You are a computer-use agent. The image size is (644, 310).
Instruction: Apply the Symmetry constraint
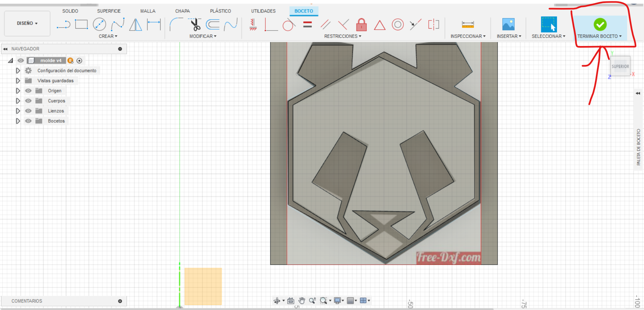point(434,25)
